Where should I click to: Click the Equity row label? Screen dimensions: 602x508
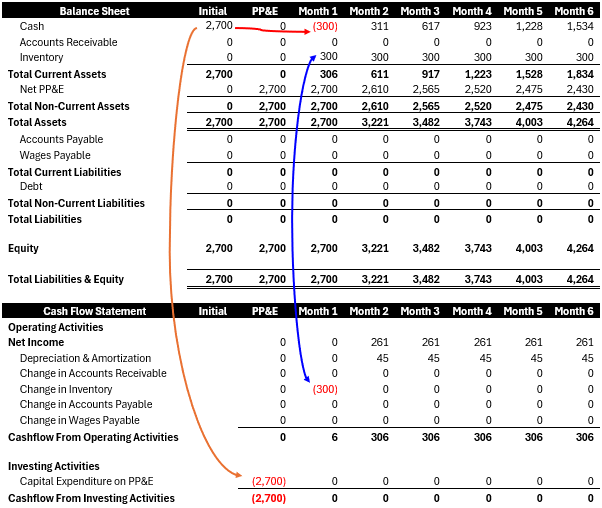23,248
